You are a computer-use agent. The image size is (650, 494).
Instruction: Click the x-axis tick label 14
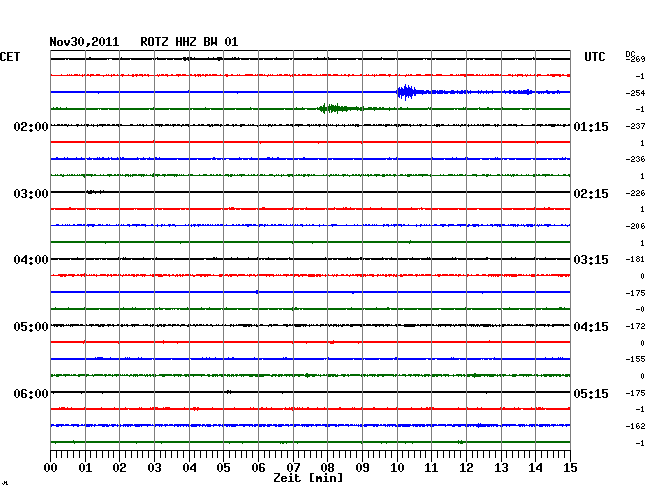535,468
